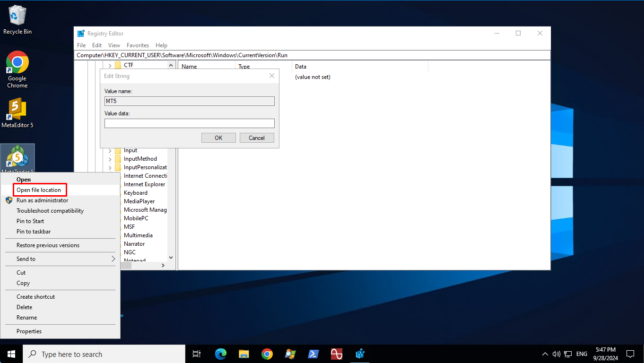Expand the CTF registry key
This screenshot has height=363, width=644.
click(x=110, y=65)
